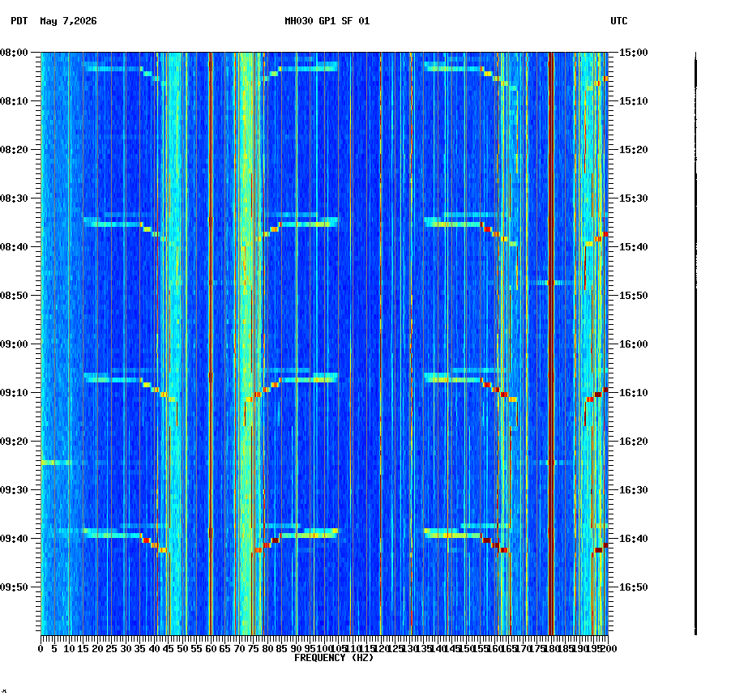Click the 90 Hz frequency tick label

tap(296, 649)
